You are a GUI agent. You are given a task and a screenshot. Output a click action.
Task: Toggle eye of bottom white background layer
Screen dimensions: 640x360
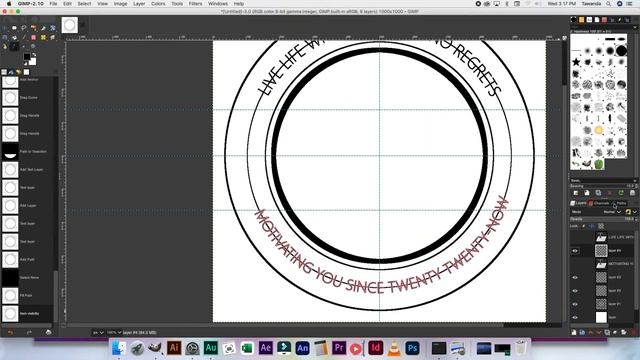pyautogui.click(x=575, y=317)
